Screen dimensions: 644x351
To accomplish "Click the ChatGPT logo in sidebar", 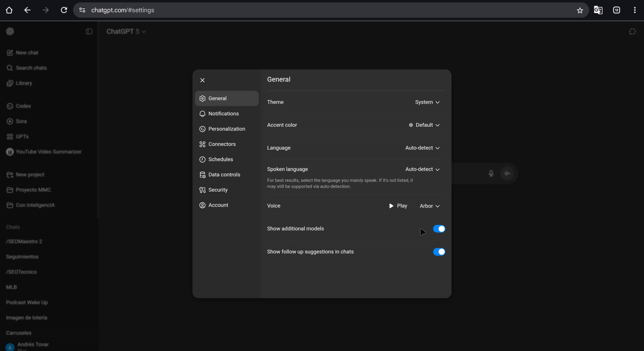I will tap(10, 31).
